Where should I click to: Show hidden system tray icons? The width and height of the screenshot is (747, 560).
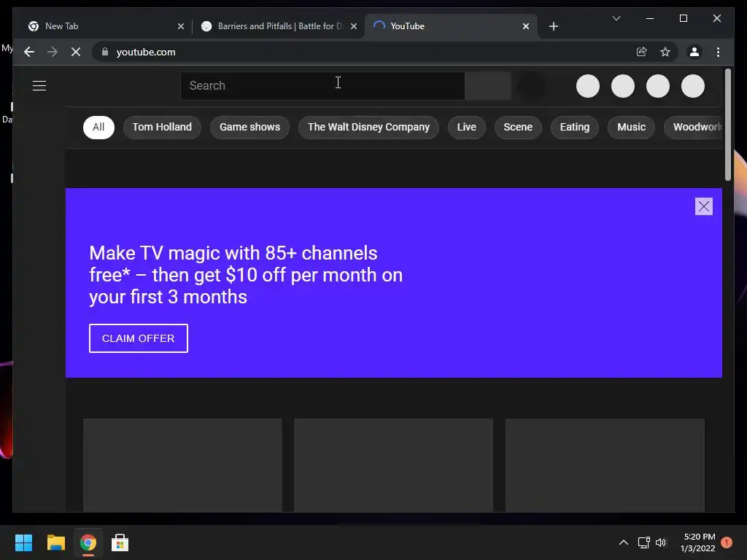pos(624,542)
